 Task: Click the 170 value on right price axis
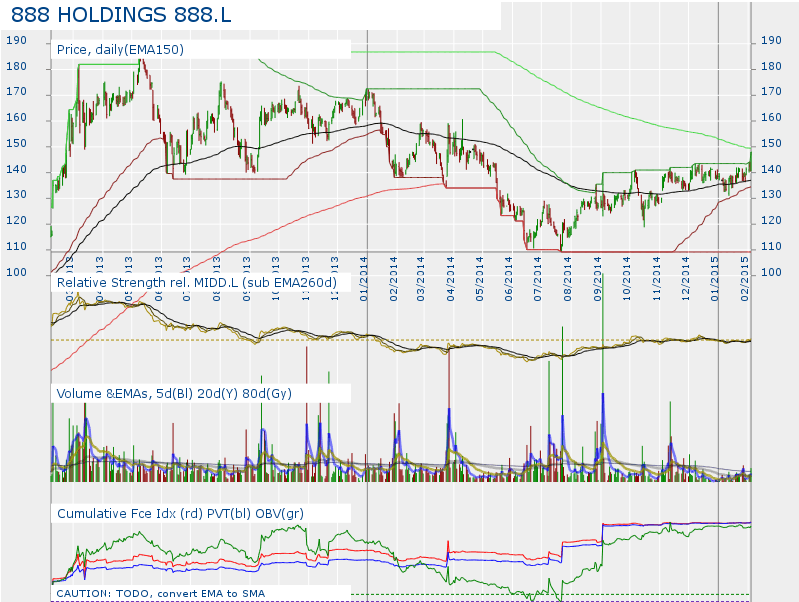point(771,92)
